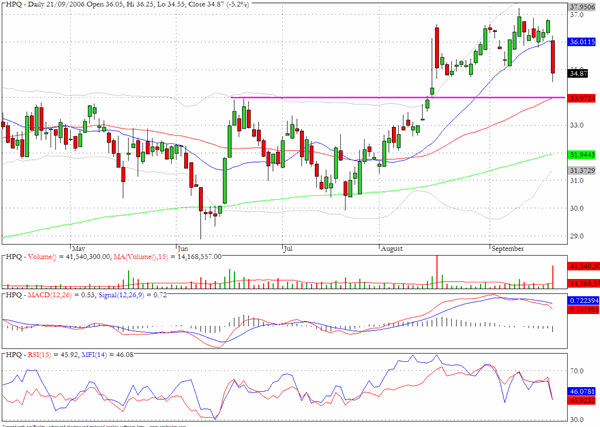Click the 70.0 RSI axis label

click(x=577, y=371)
